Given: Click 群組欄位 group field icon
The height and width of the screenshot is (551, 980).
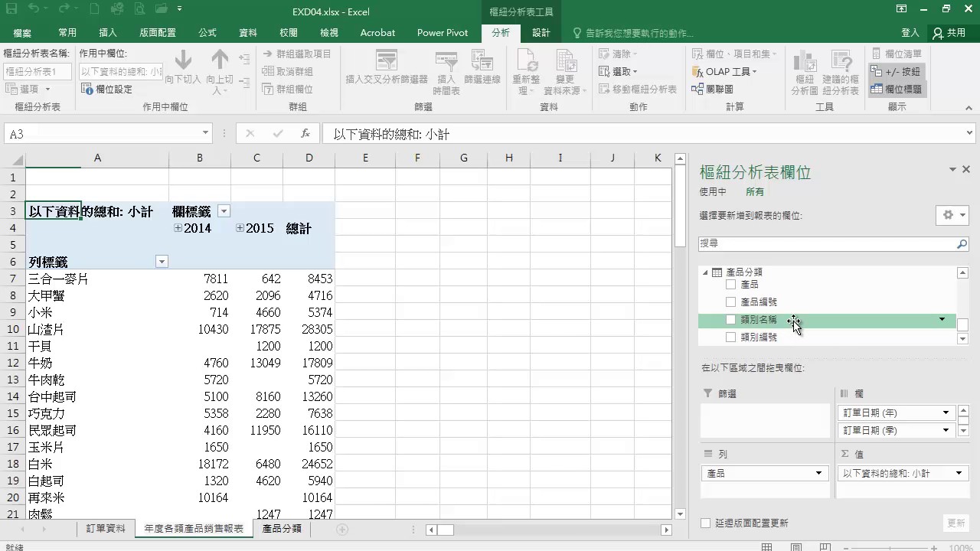Looking at the screenshot, I should click(287, 89).
